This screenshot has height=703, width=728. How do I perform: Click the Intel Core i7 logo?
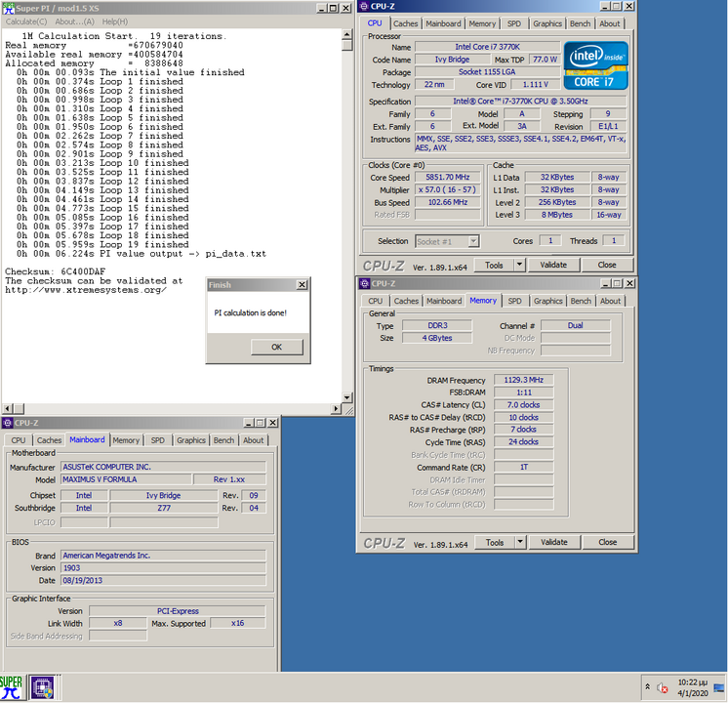[595, 65]
